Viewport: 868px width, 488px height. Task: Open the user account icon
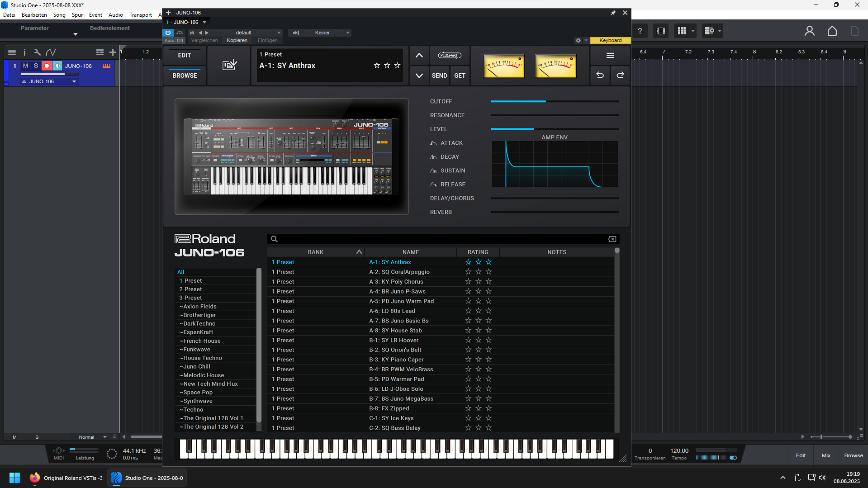coord(809,31)
